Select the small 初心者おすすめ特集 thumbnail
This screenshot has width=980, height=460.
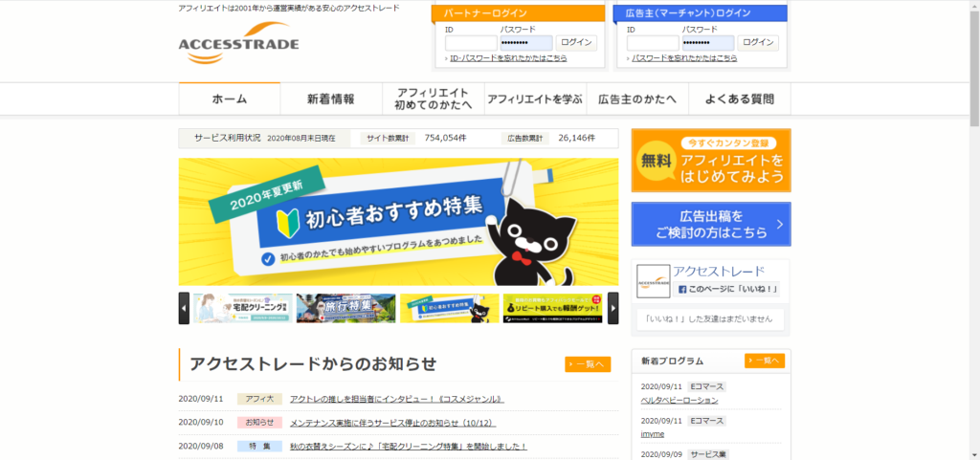tap(450, 308)
